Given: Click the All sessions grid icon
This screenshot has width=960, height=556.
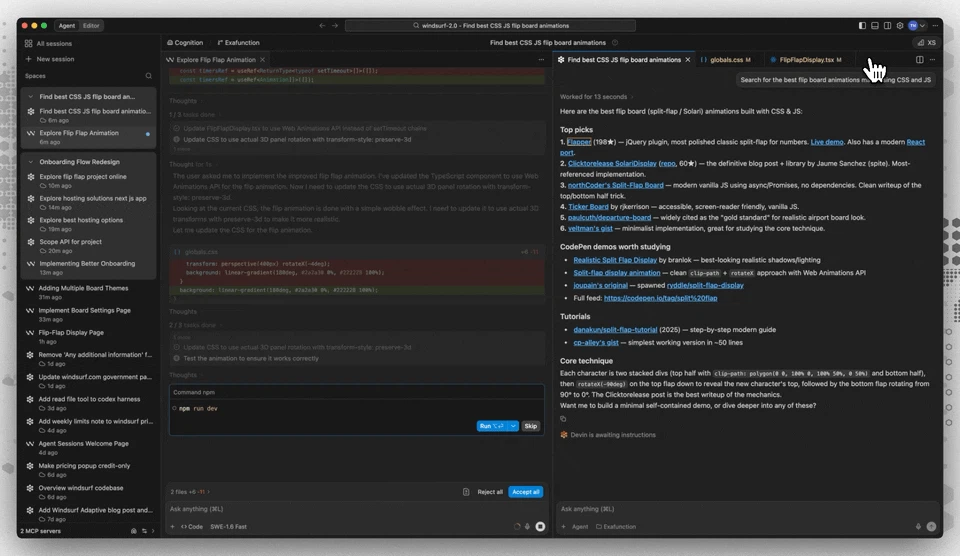Looking at the screenshot, I should (28, 43).
